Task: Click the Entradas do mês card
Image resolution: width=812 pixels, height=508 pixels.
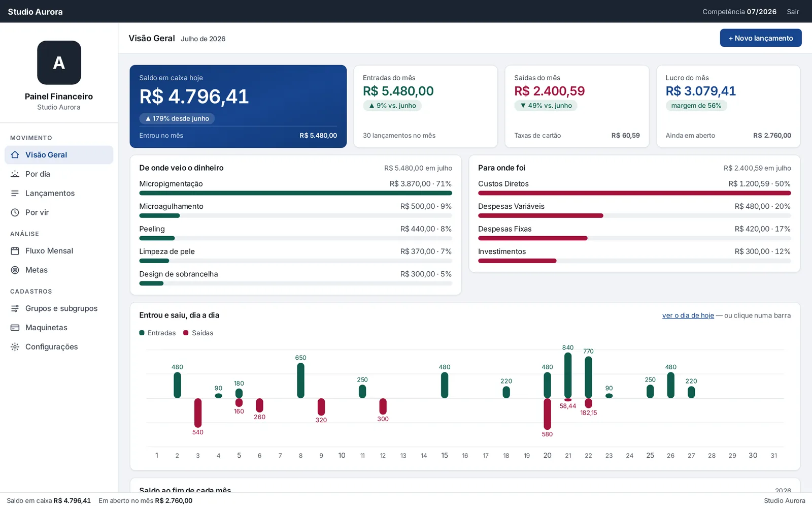Action: (425, 106)
